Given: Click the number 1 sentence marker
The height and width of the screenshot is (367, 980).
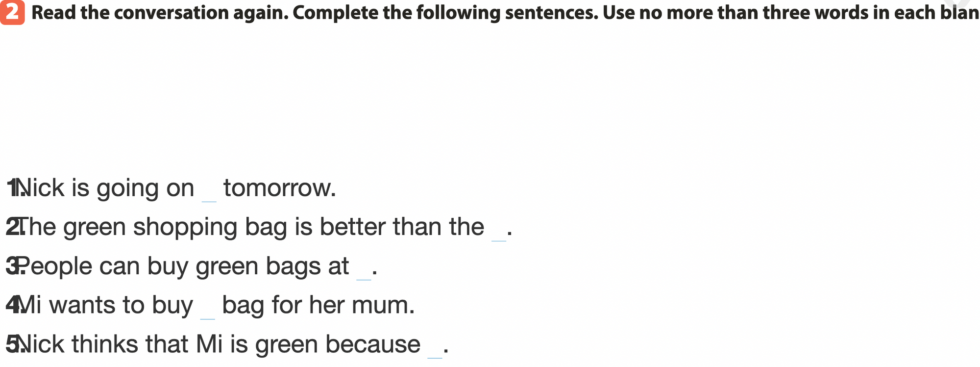Looking at the screenshot, I should 11,188.
